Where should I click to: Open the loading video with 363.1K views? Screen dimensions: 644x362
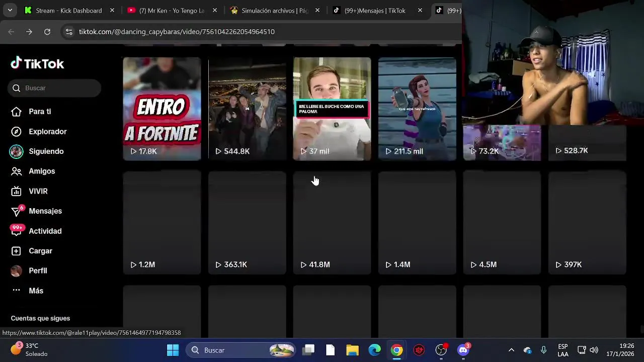(247, 223)
